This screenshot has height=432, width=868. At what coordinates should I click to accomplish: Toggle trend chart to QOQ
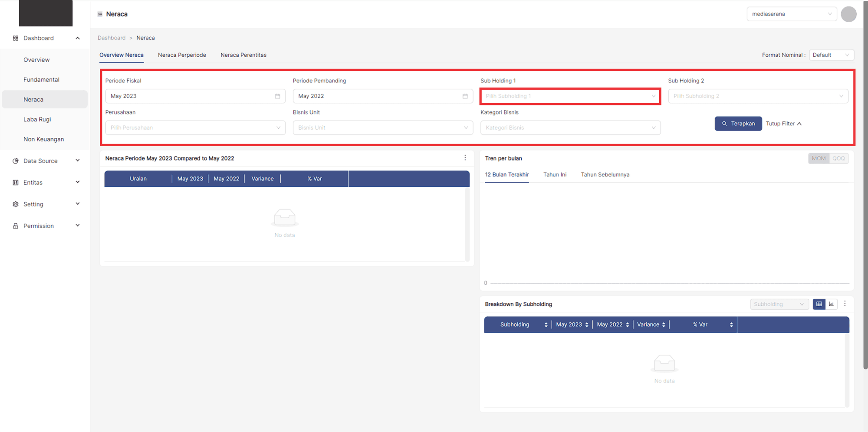click(x=838, y=158)
